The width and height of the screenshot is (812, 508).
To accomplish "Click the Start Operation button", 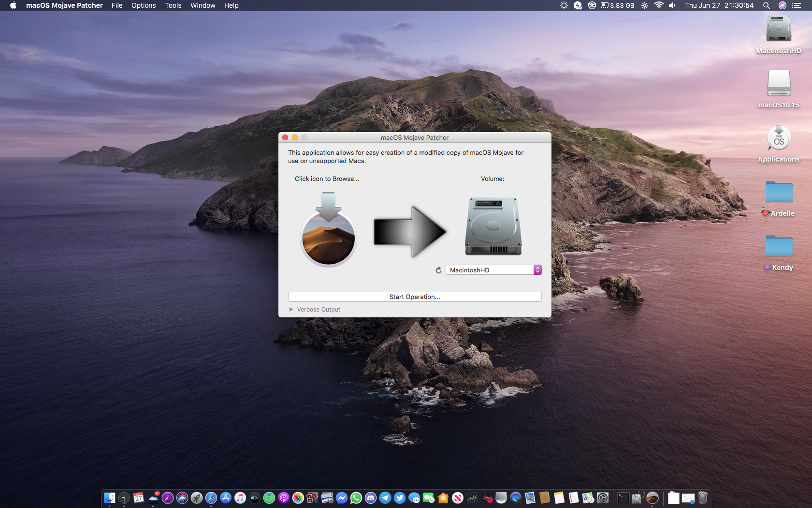I will pos(415,297).
